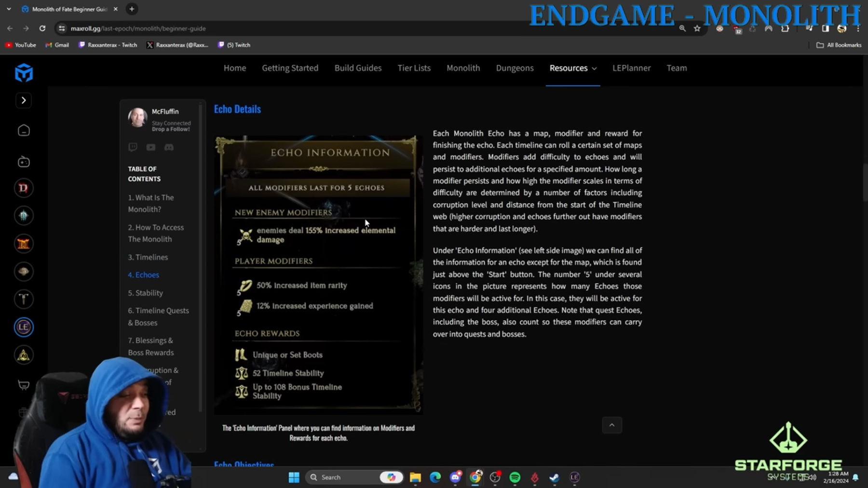Expand the left sidebar arrow
Screen dimensions: 868x488
(24, 100)
